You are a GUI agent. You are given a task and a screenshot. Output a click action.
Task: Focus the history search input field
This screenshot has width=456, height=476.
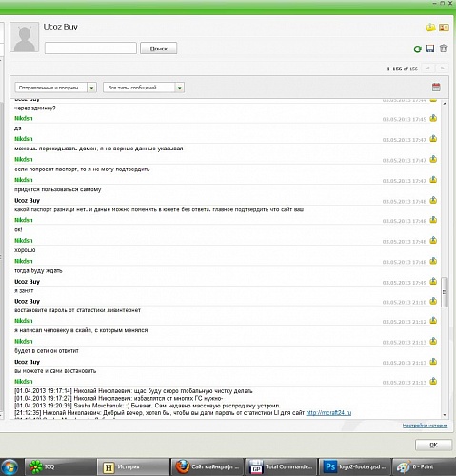click(x=90, y=49)
